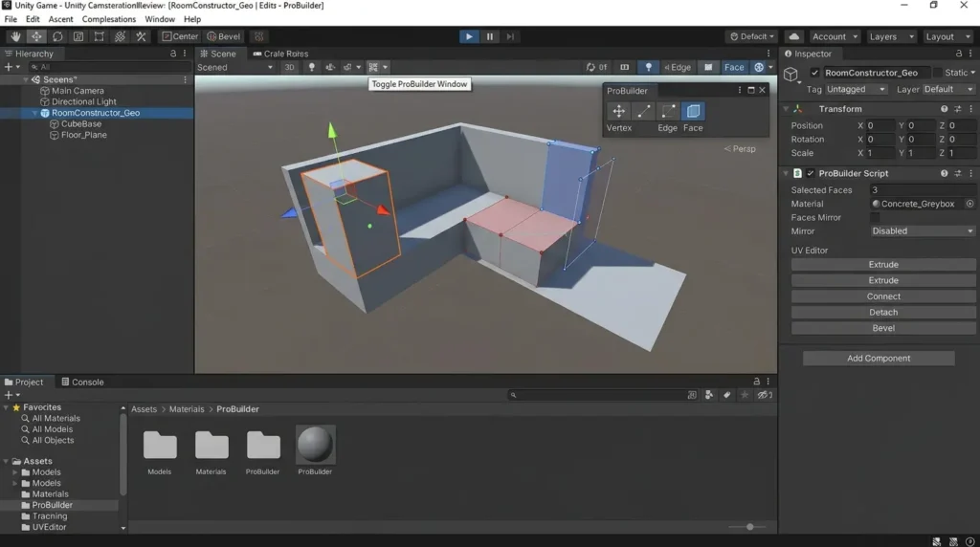The image size is (980, 547).
Task: Open the cloud services icon
Action: click(x=793, y=36)
